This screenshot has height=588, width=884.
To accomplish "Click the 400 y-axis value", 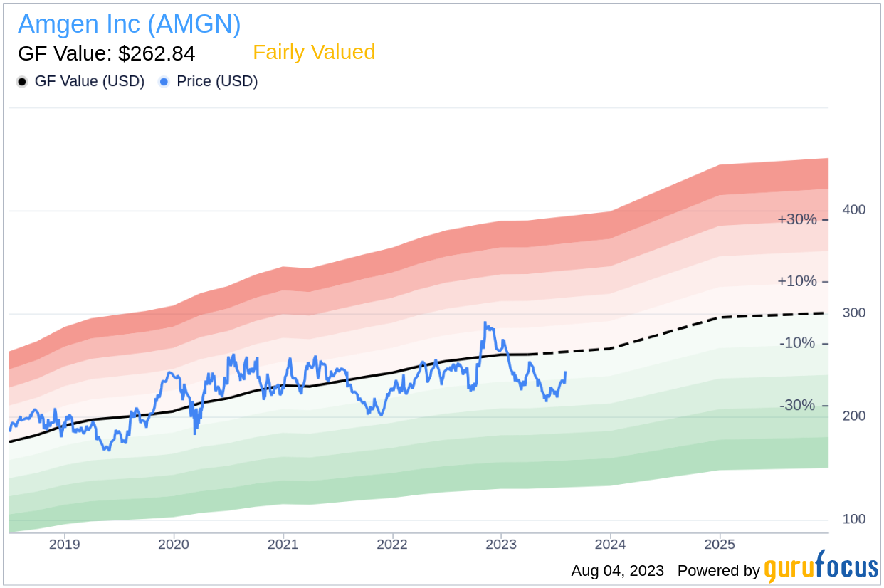I will coord(854,210).
